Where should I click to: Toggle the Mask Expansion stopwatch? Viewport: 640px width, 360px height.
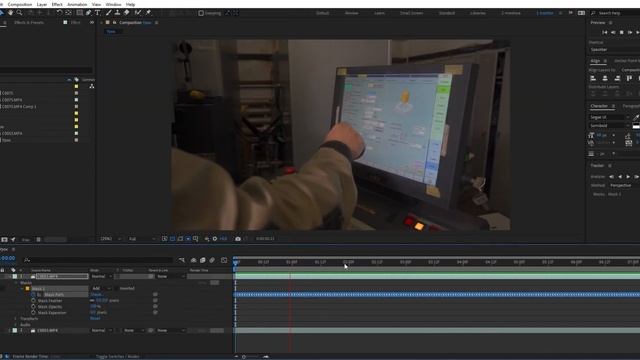[33, 313]
